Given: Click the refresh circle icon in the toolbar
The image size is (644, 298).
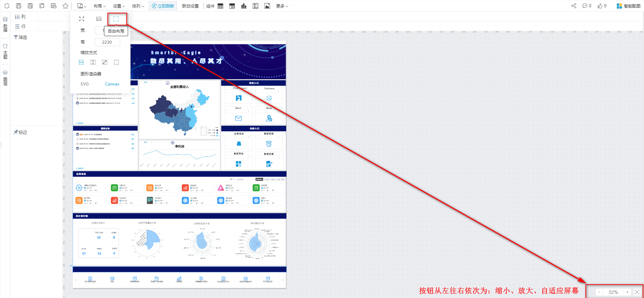Looking at the screenshot, I should 7,6.
